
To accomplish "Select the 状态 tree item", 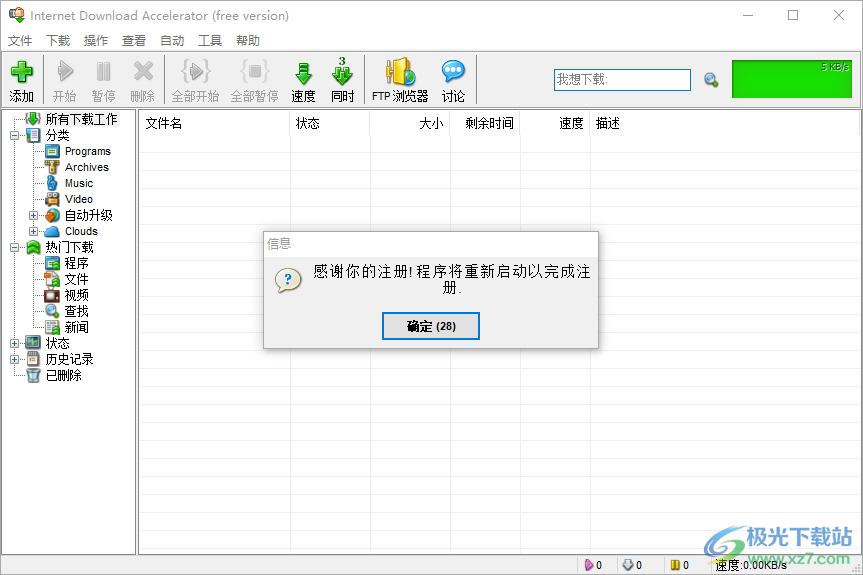I will coord(57,343).
